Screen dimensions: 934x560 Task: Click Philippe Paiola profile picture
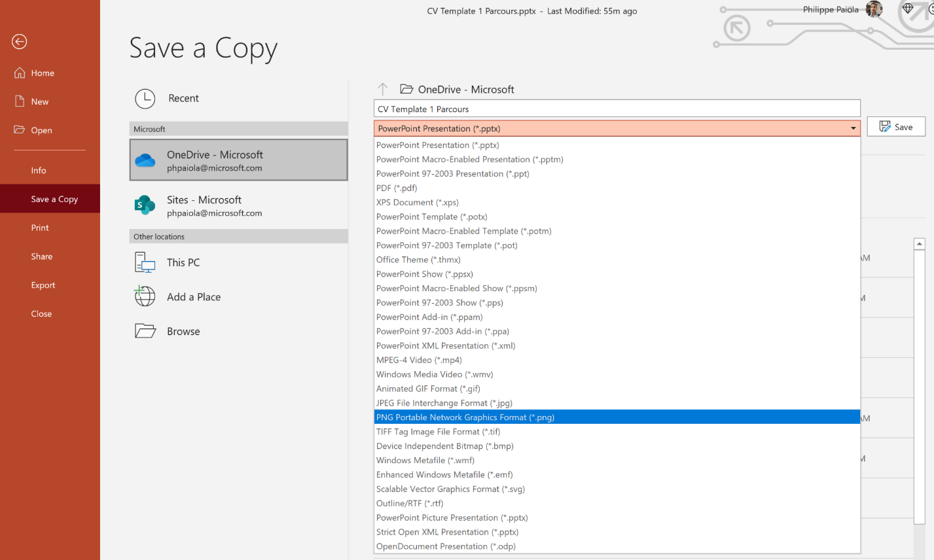[874, 9]
